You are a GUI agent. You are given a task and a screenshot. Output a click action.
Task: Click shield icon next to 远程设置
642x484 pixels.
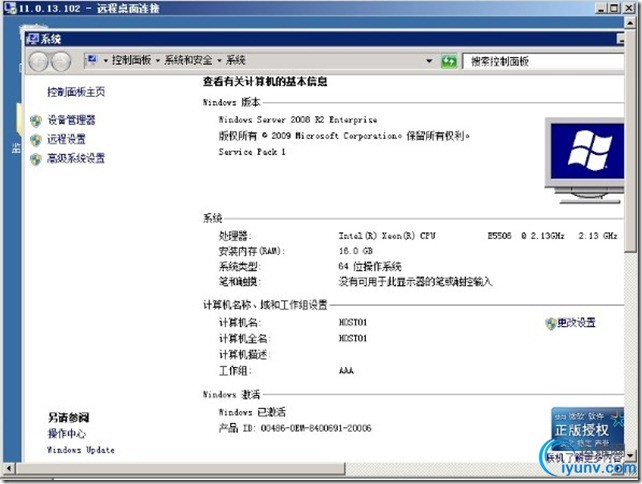point(36,140)
